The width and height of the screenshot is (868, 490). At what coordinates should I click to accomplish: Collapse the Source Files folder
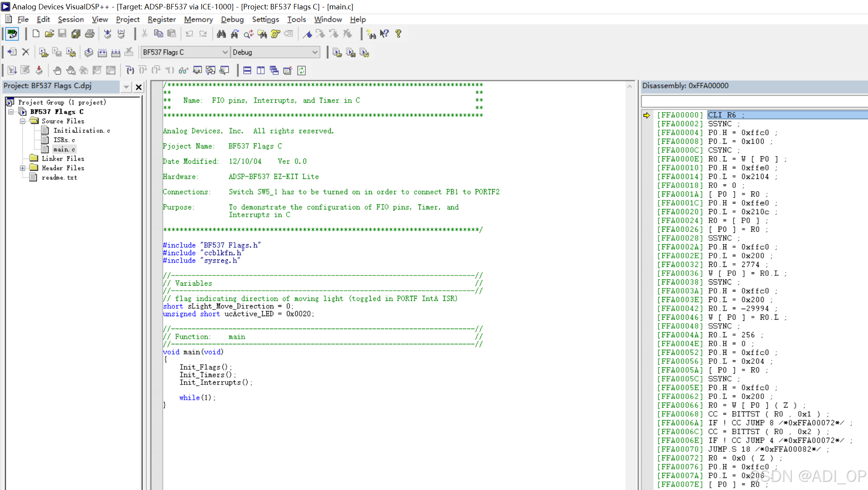coord(23,121)
